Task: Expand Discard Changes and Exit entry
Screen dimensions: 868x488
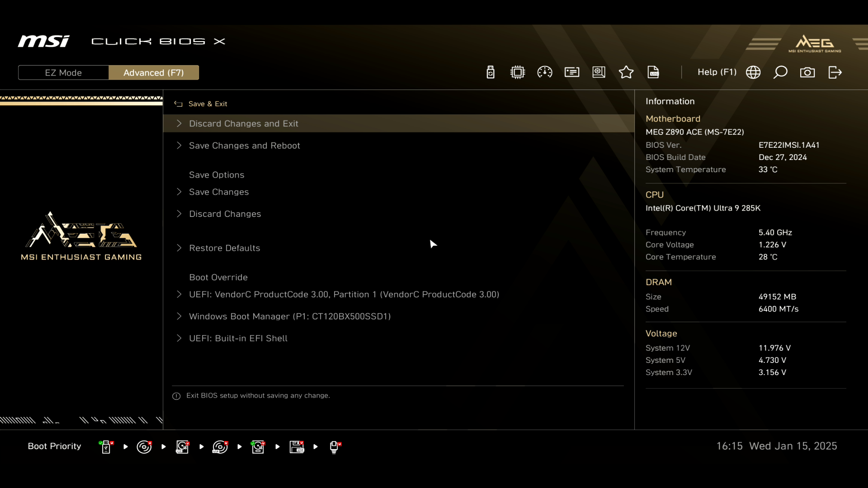Action: click(x=243, y=123)
